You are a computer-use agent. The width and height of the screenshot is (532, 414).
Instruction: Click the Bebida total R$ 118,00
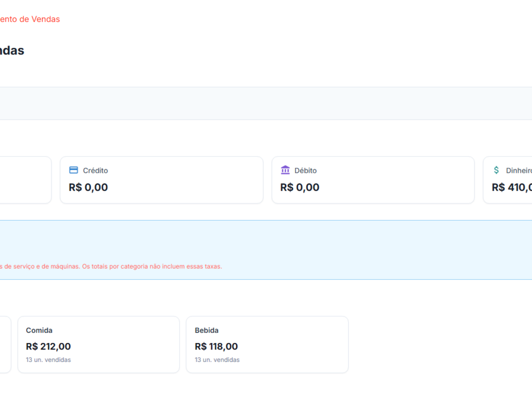[216, 347]
